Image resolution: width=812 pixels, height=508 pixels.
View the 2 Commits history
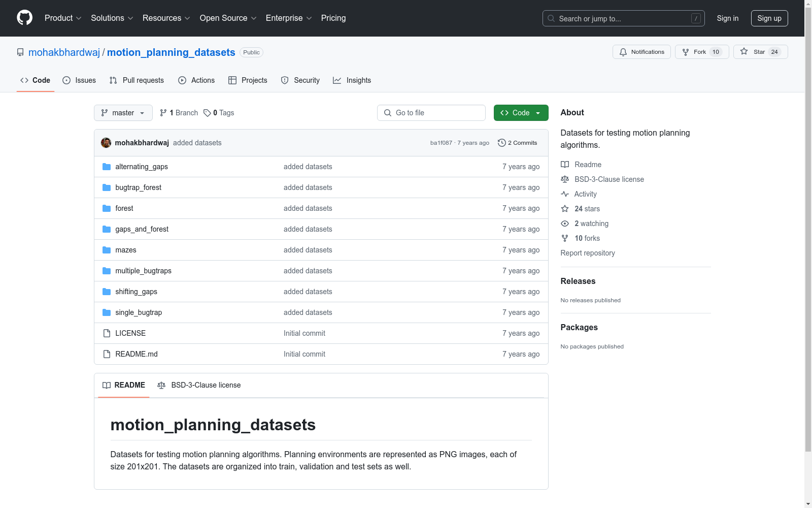[518, 143]
